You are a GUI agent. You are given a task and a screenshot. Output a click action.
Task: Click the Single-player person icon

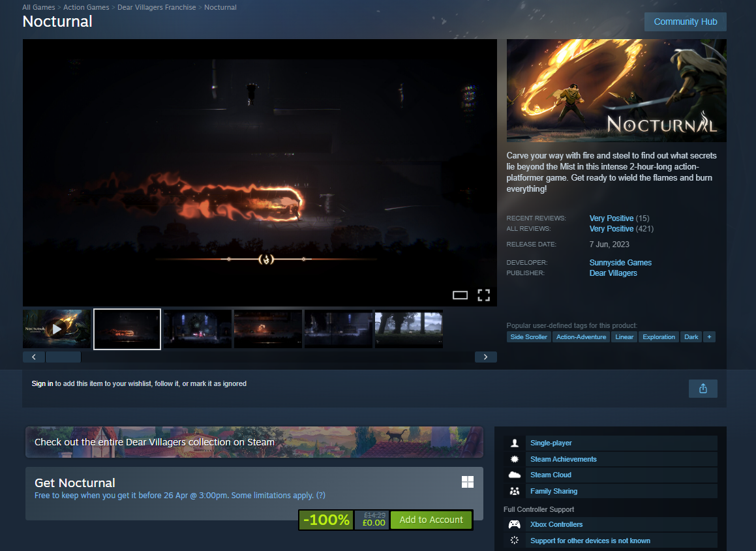[515, 443]
